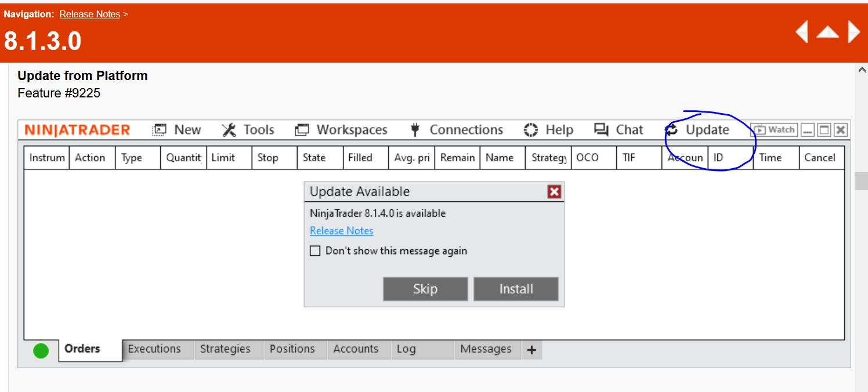Click the Watch video button

tap(774, 130)
